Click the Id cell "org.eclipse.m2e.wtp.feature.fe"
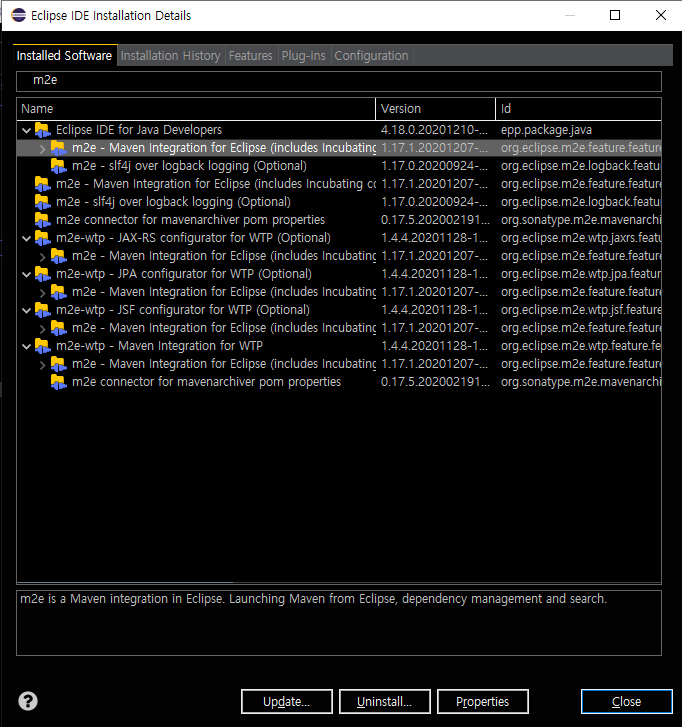The height and width of the screenshot is (727, 682). coord(581,346)
